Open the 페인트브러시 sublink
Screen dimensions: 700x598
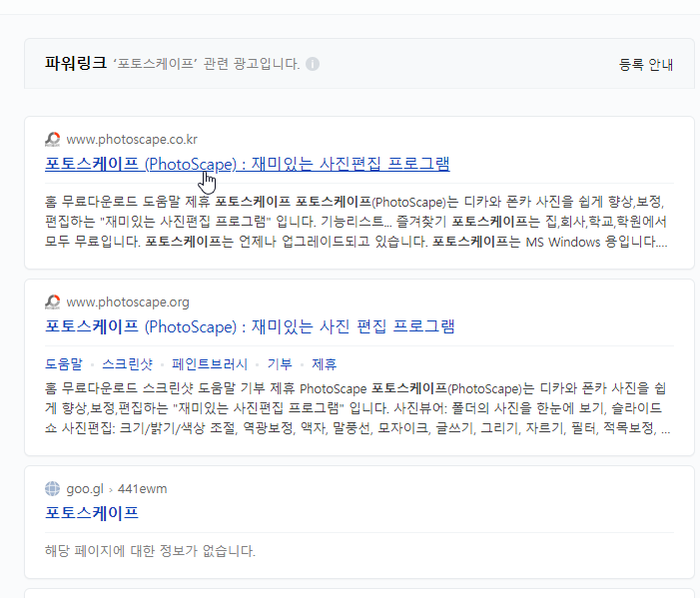[210, 364]
